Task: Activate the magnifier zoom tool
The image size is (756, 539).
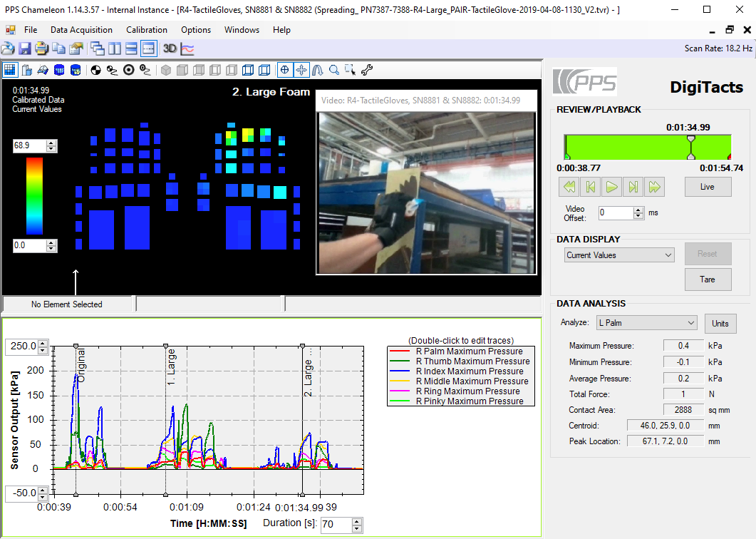Action: (334, 70)
